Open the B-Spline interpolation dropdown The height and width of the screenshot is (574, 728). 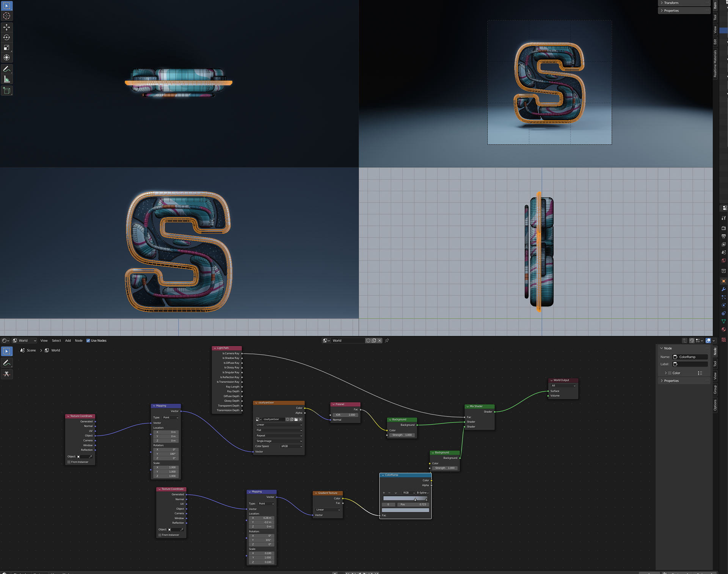[422, 493]
